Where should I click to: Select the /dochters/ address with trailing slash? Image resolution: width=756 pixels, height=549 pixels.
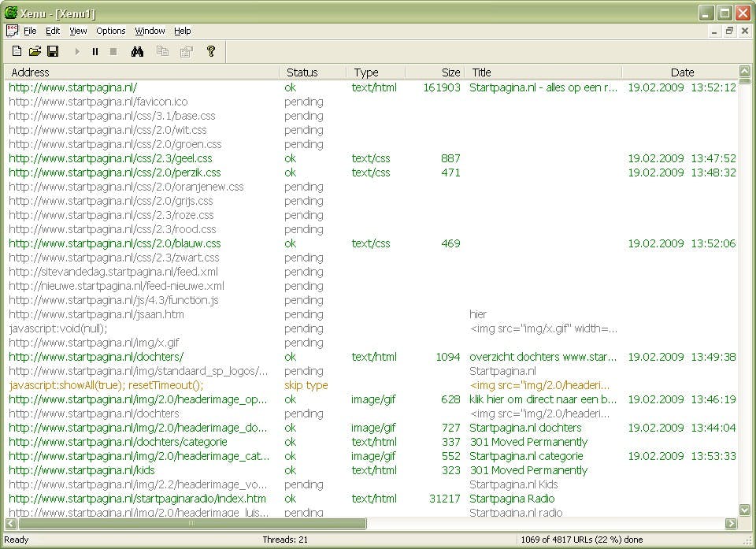(96, 357)
